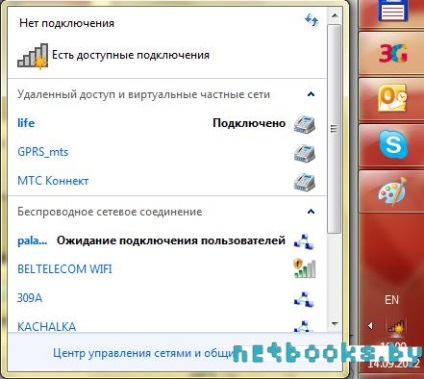Click Ожидание подключения пользователей status
The height and width of the screenshot is (379, 424).
pos(171,240)
